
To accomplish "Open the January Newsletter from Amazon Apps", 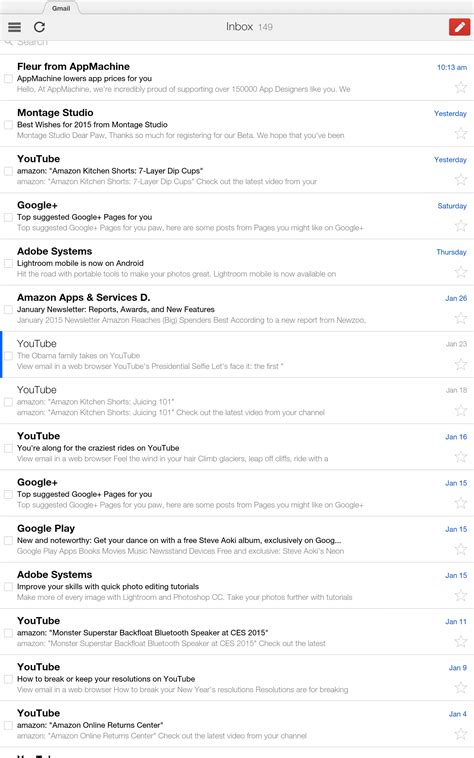I will point(237,308).
